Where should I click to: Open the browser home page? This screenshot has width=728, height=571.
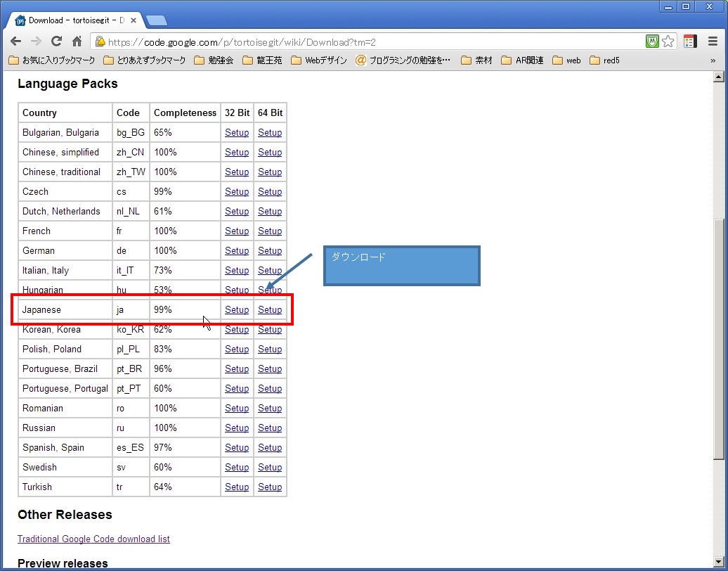click(x=77, y=41)
